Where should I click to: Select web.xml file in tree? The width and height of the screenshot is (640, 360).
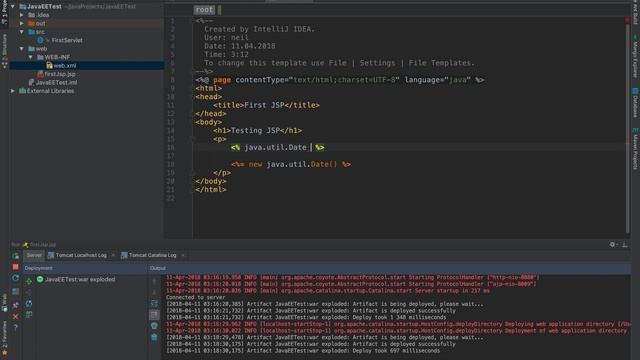pos(64,65)
